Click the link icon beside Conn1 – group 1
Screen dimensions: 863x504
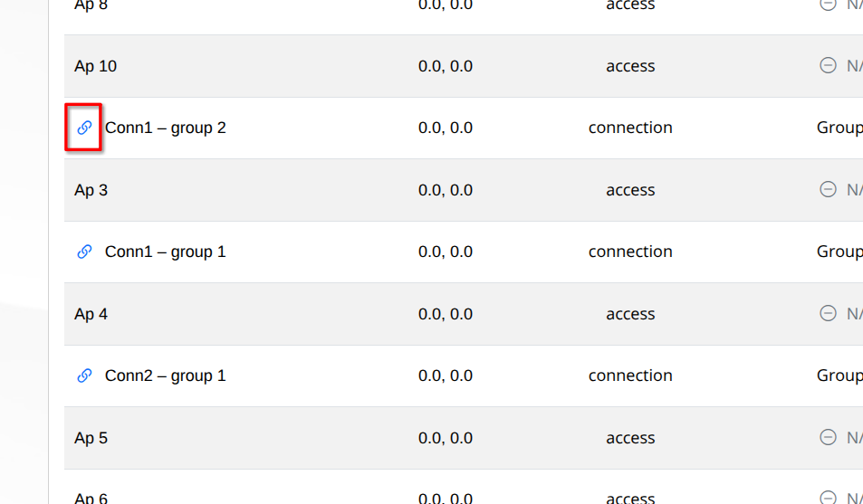84,252
